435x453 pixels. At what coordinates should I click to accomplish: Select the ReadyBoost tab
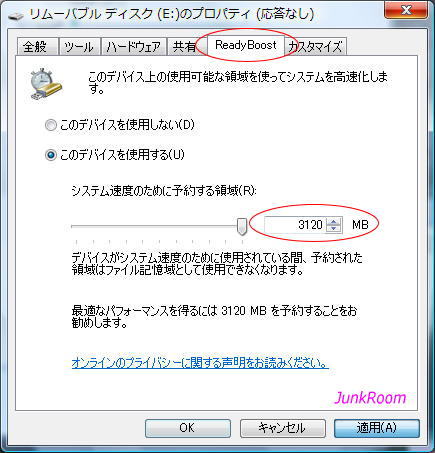coord(246,45)
